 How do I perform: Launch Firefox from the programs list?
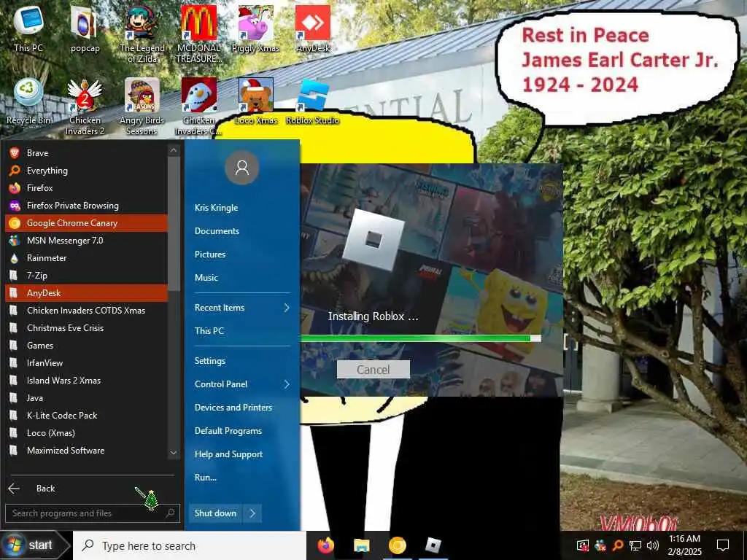pos(86,188)
